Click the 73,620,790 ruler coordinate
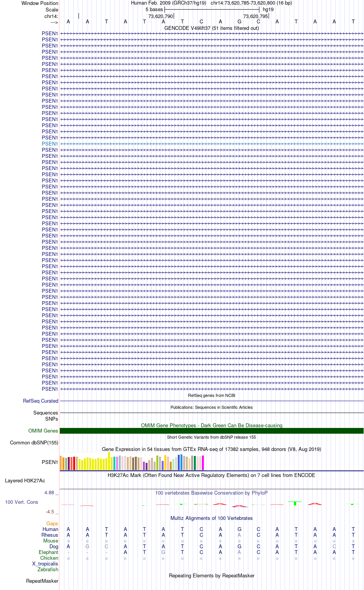Viewport: 364px width, 590px height. [161, 16]
